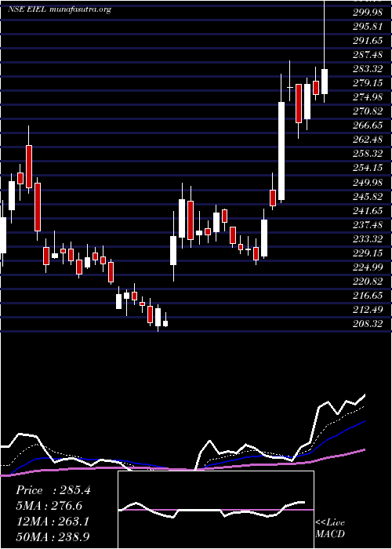Select the 299.98 price axis label
This screenshot has width=392, height=549.
point(367,13)
